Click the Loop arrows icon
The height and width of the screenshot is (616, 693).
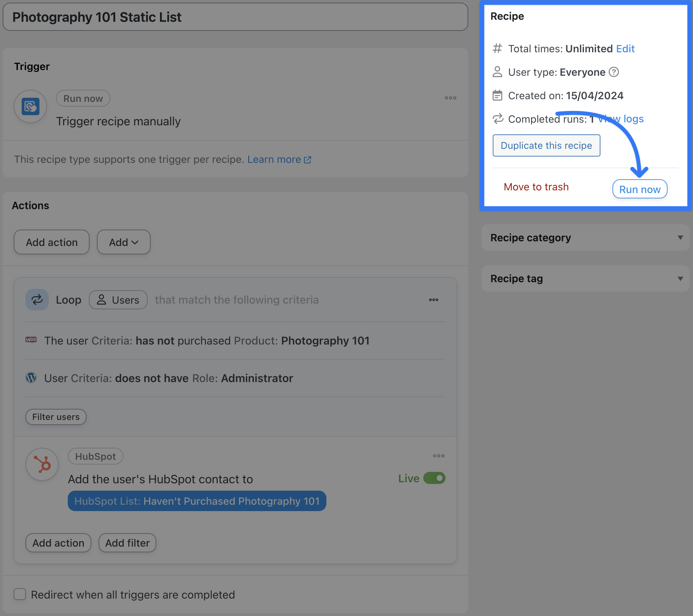tap(37, 300)
